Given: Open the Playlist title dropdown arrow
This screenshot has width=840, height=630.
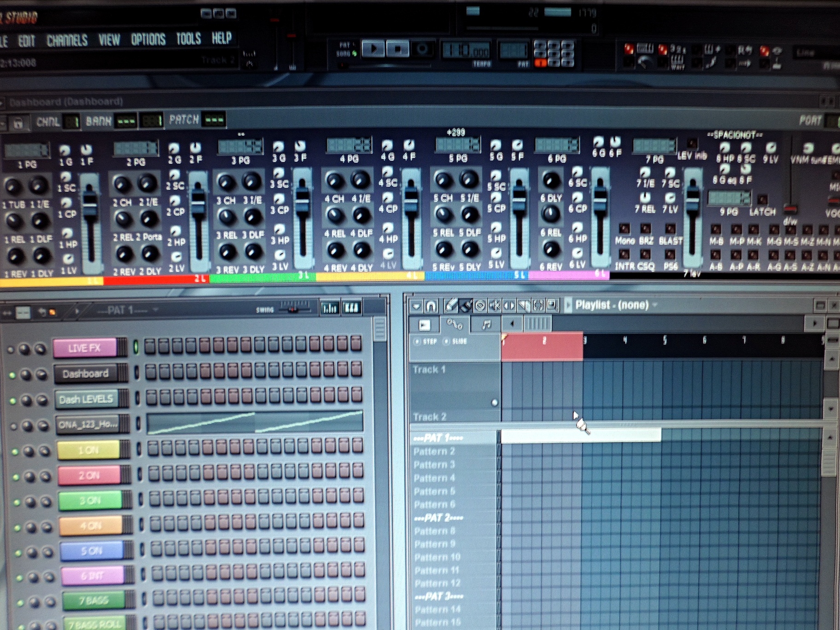Looking at the screenshot, I should (x=655, y=305).
